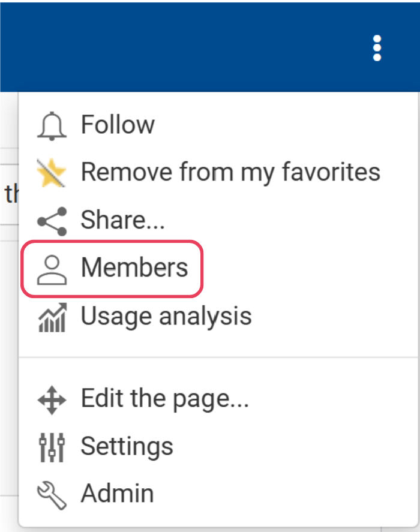Click the share nodes icon

point(52,221)
